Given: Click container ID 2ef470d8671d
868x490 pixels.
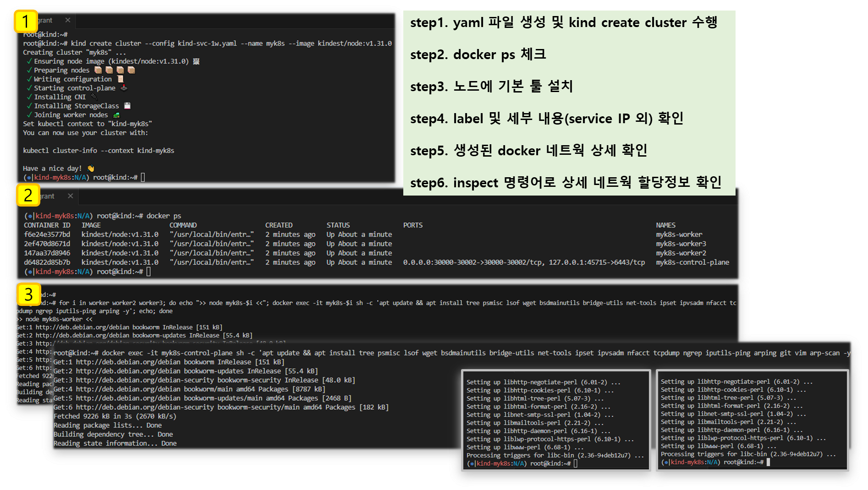Looking at the screenshot, I should click(x=47, y=244).
